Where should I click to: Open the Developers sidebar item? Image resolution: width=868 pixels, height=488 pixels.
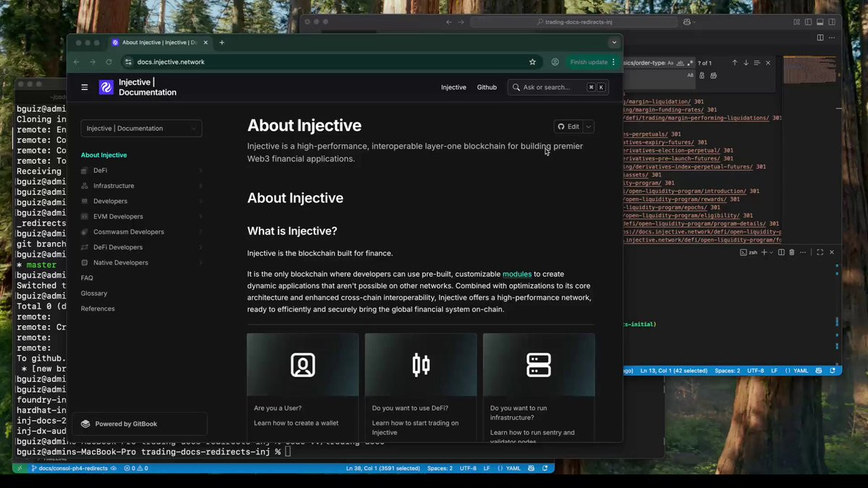(x=110, y=202)
